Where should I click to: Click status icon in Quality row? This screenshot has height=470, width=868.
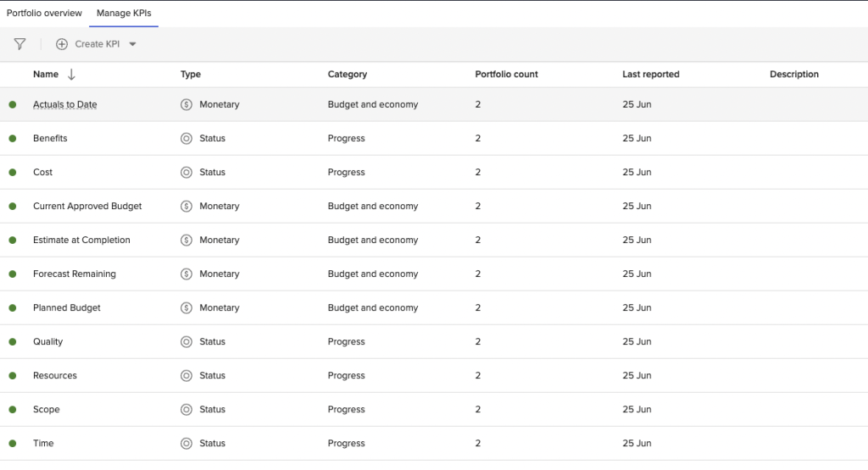pos(186,342)
